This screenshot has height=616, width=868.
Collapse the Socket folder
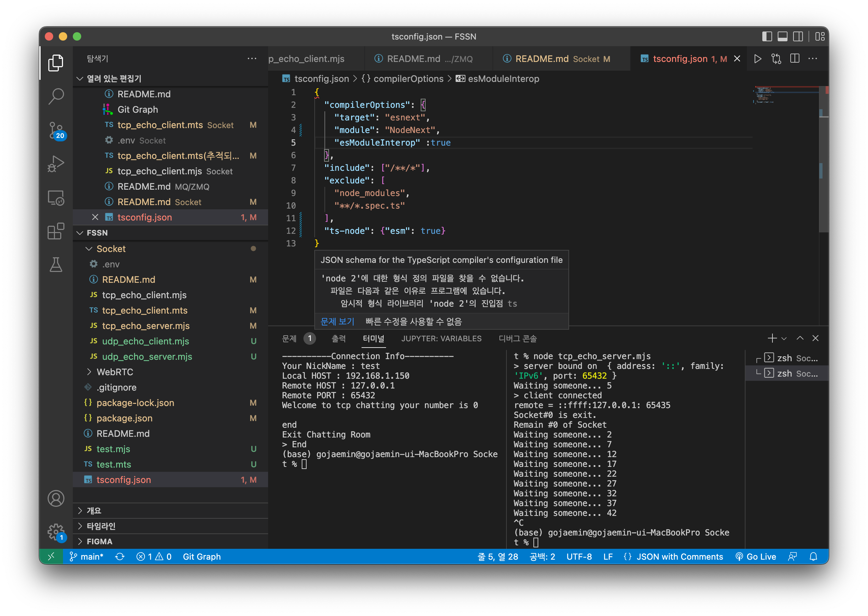click(171, 249)
